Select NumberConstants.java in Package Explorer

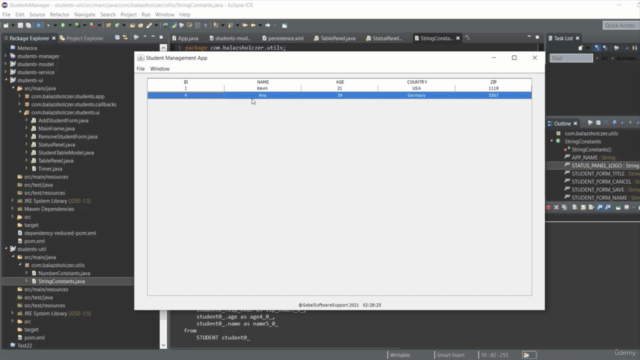point(64,273)
